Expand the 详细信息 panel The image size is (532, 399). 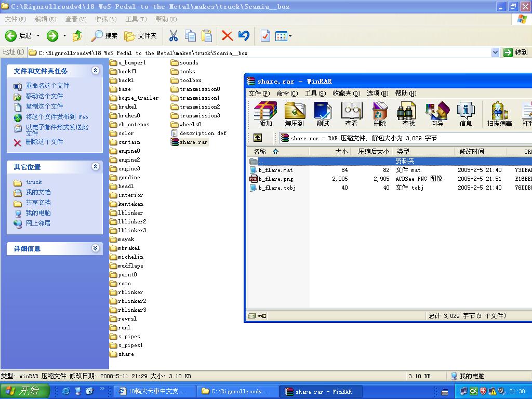click(95, 248)
